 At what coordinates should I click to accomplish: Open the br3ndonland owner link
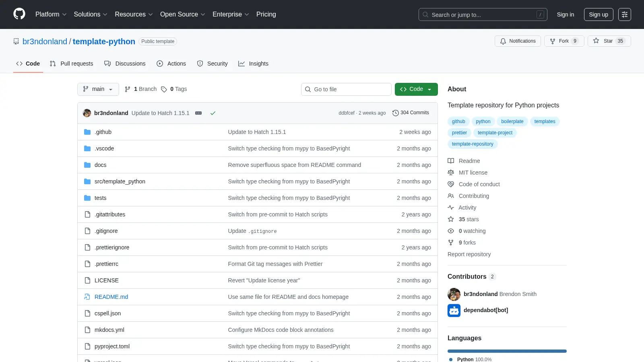[45, 41]
